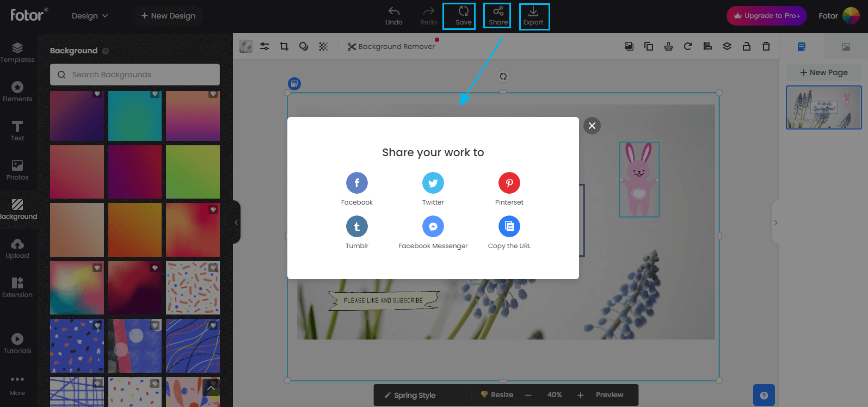Open the help question mark button
Viewport: 868px width, 407px height.
(x=764, y=396)
